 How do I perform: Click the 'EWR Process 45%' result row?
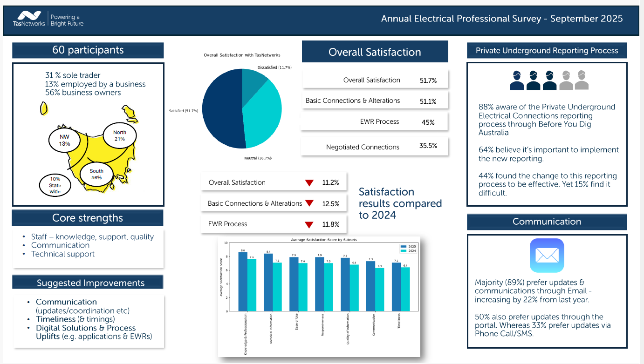(x=374, y=121)
